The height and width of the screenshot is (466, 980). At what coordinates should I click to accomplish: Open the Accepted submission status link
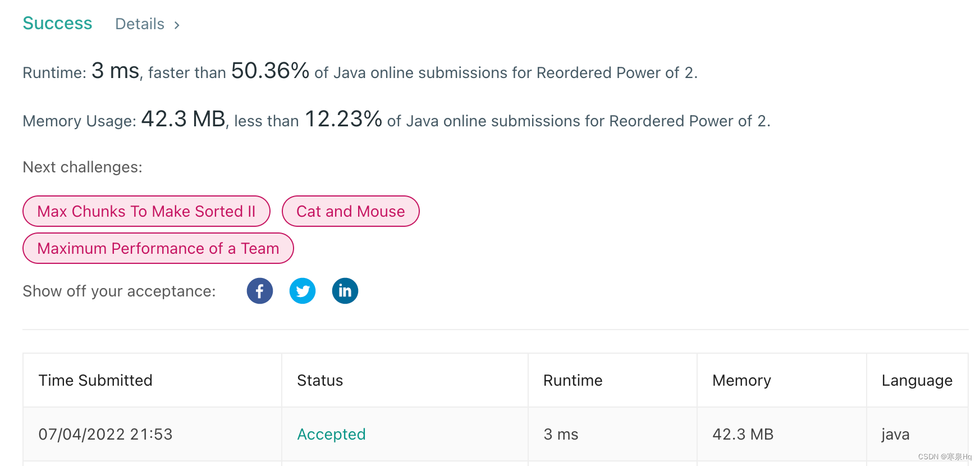click(x=331, y=434)
